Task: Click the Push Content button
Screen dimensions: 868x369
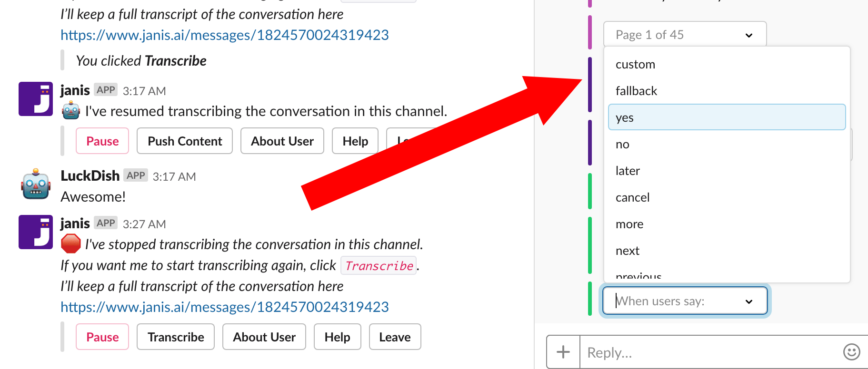Action: pyautogui.click(x=185, y=141)
